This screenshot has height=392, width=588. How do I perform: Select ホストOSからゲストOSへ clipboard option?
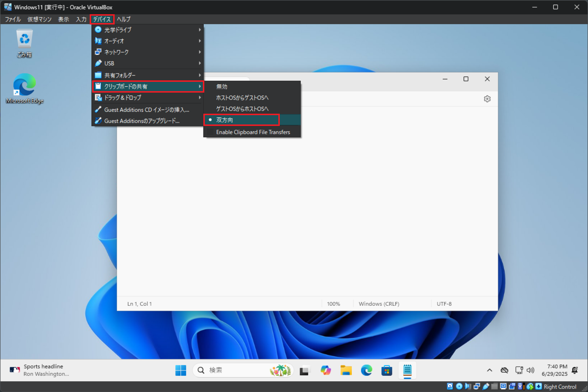(252, 98)
